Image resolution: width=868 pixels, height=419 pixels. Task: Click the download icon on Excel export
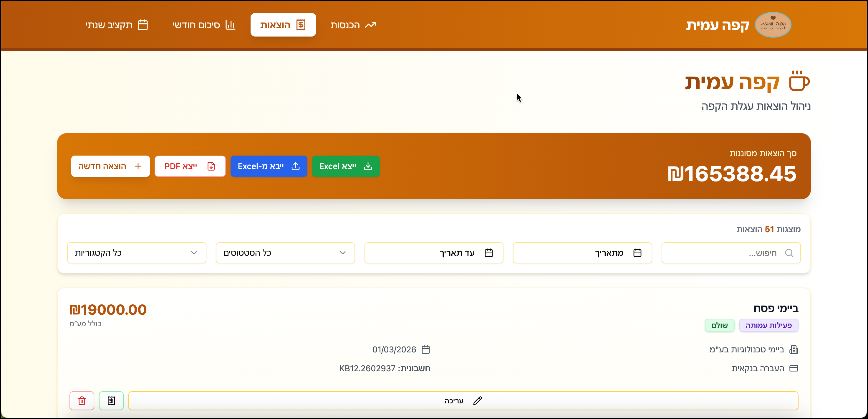tap(368, 166)
